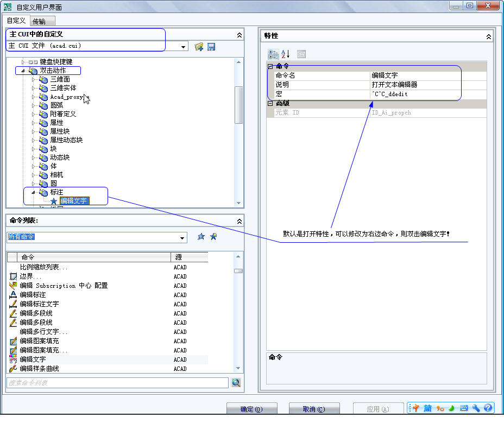The height and width of the screenshot is (423, 504).
Task: Select the 动态块 tree item
Action: 60,157
